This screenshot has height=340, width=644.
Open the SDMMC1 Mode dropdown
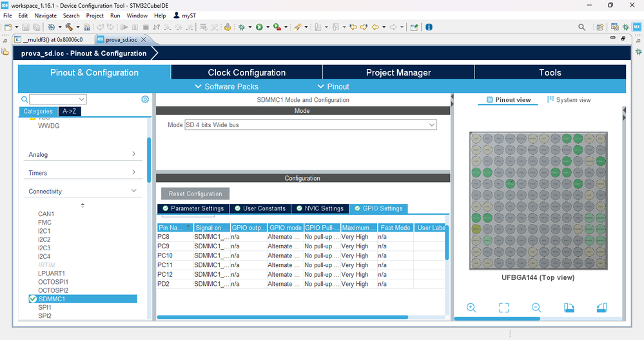[311, 125]
